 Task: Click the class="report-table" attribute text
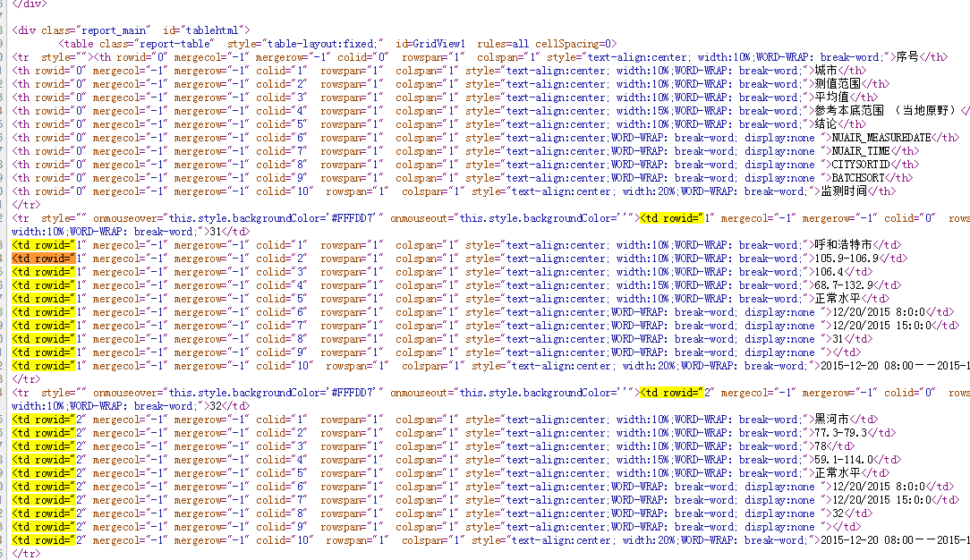157,44
